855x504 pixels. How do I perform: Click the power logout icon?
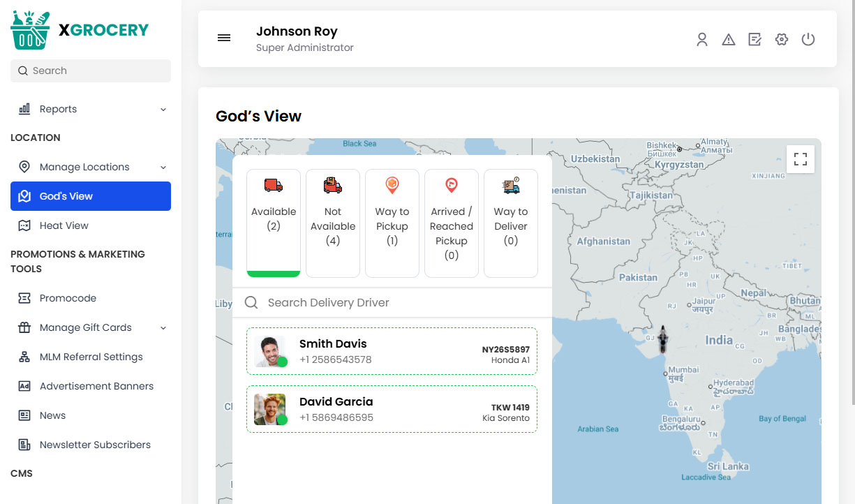pos(808,40)
